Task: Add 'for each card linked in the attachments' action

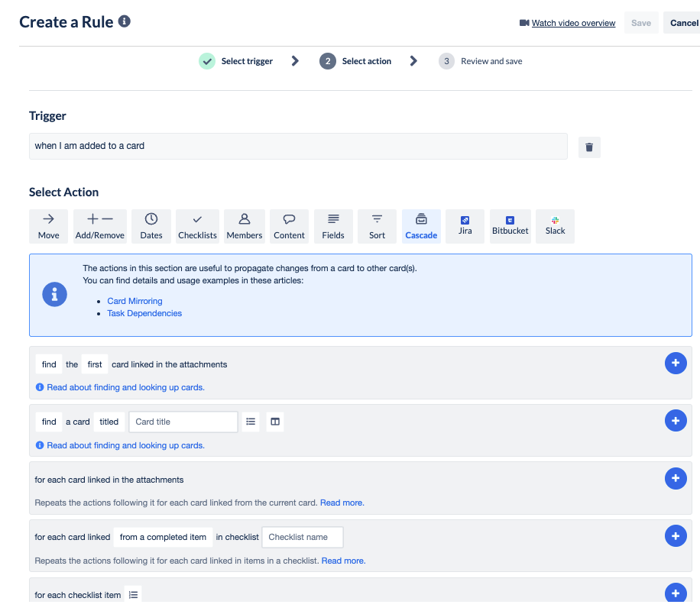Action: [676, 478]
